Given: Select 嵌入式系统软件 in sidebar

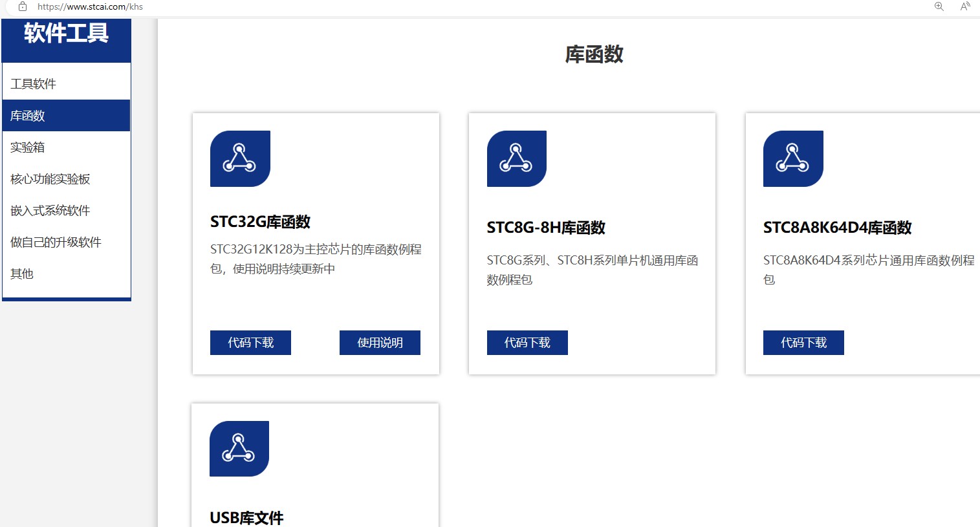Looking at the screenshot, I should pyautogui.click(x=67, y=211).
